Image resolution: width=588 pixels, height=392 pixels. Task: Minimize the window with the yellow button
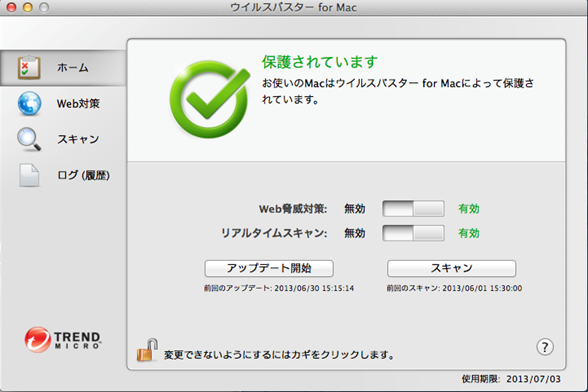point(28,7)
